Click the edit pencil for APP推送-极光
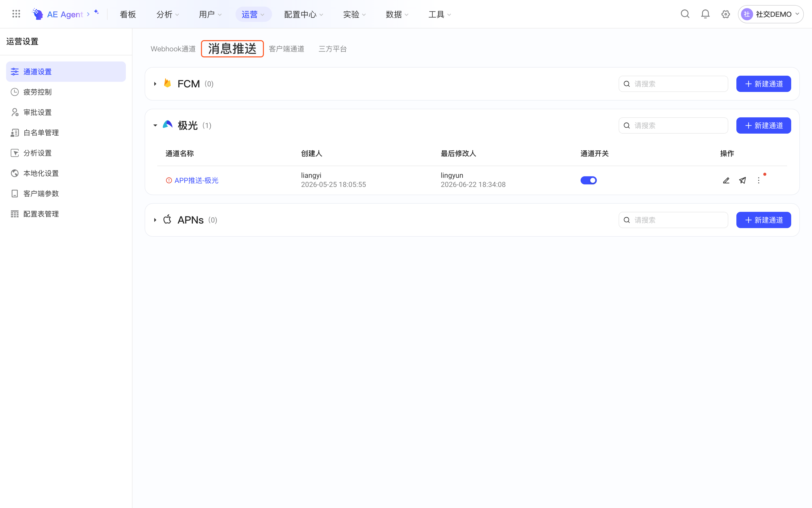Screen dimensions: 812x508 (726, 180)
